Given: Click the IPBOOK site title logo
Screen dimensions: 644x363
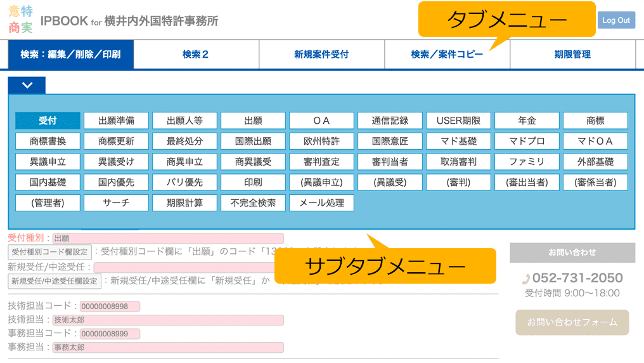Looking at the screenshot, I should coord(129,21).
